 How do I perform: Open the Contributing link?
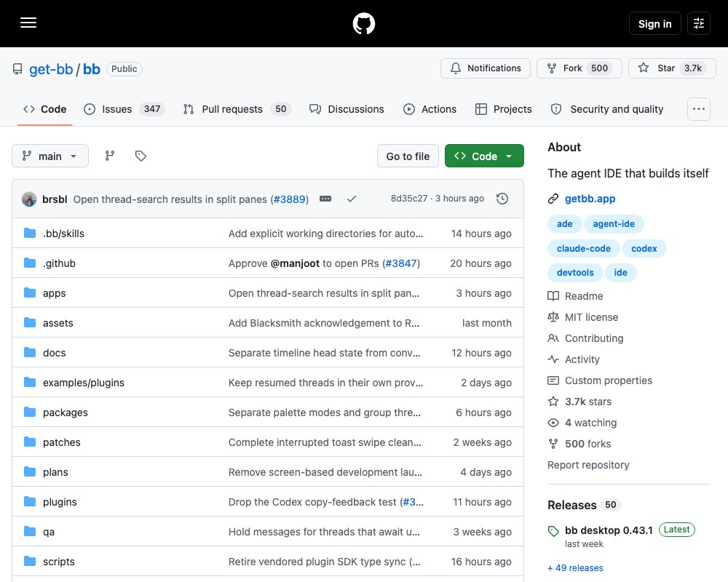click(585, 338)
